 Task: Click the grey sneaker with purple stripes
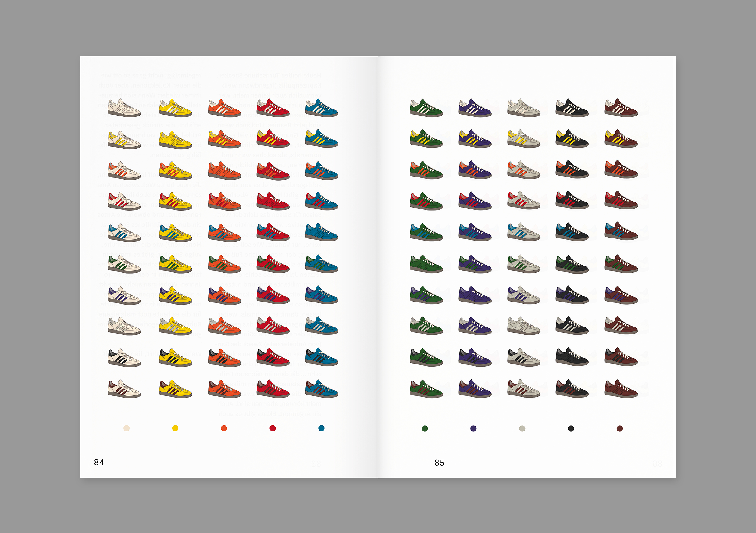(x=524, y=295)
